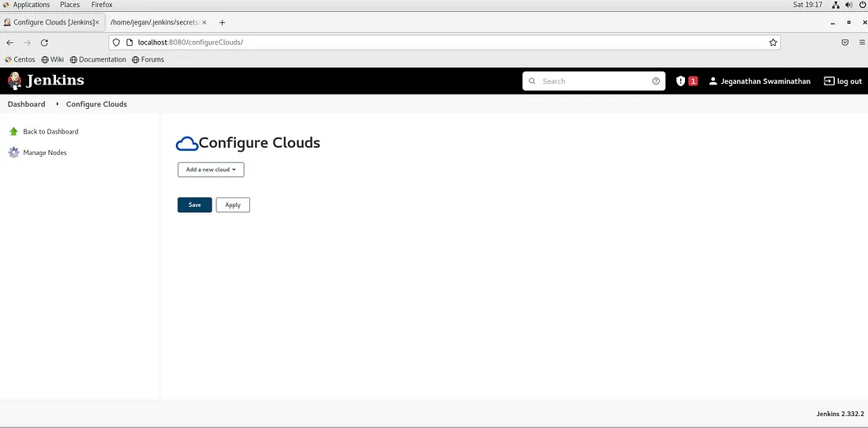The image size is (868, 428).
Task: Click the volume speaker icon in top bar
Action: pos(848,5)
